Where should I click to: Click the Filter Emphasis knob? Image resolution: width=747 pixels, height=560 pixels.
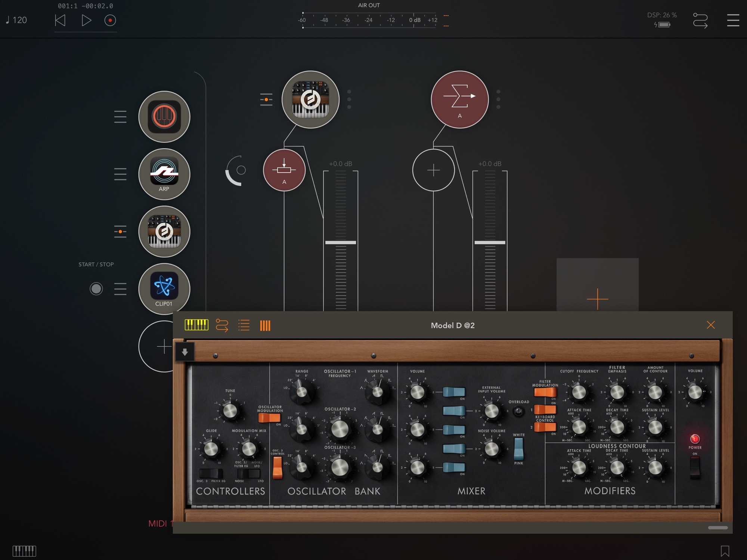tap(617, 392)
